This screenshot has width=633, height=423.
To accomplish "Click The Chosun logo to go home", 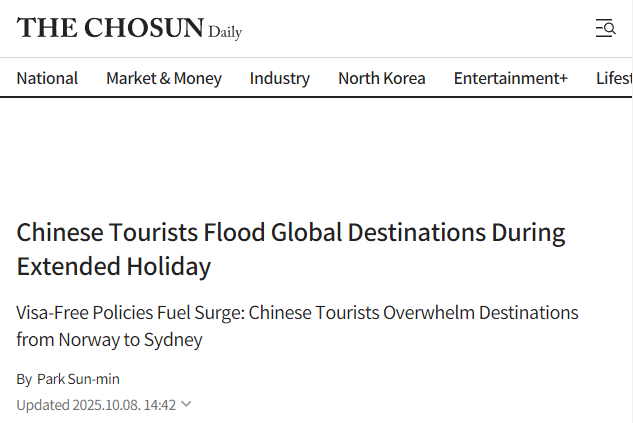I will pyautogui.click(x=110, y=28).
